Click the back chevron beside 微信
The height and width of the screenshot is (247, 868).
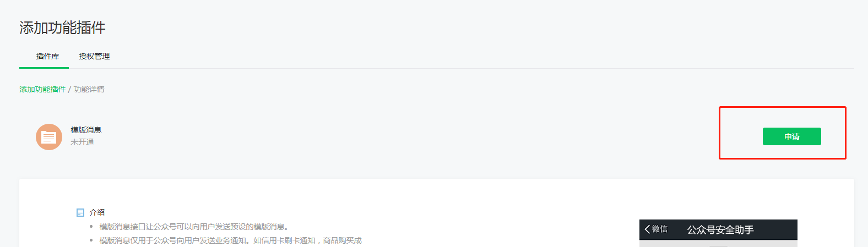[x=647, y=229]
